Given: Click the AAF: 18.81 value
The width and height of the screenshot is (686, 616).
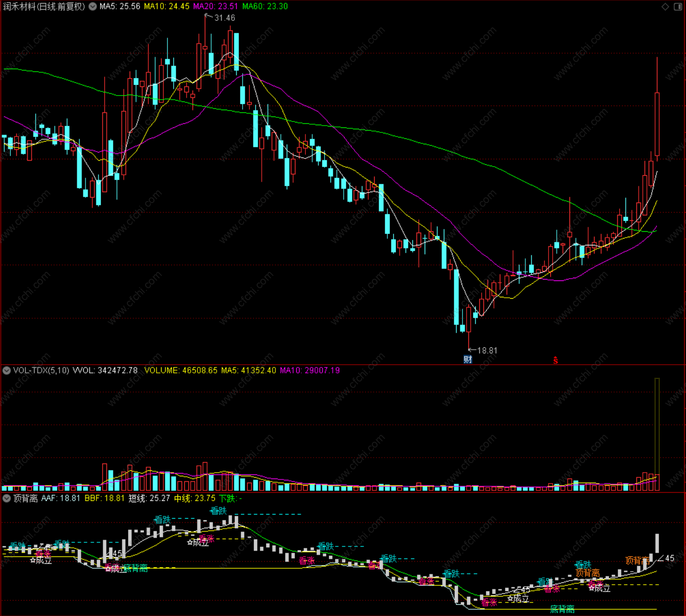Looking at the screenshot, I should [x=61, y=499].
